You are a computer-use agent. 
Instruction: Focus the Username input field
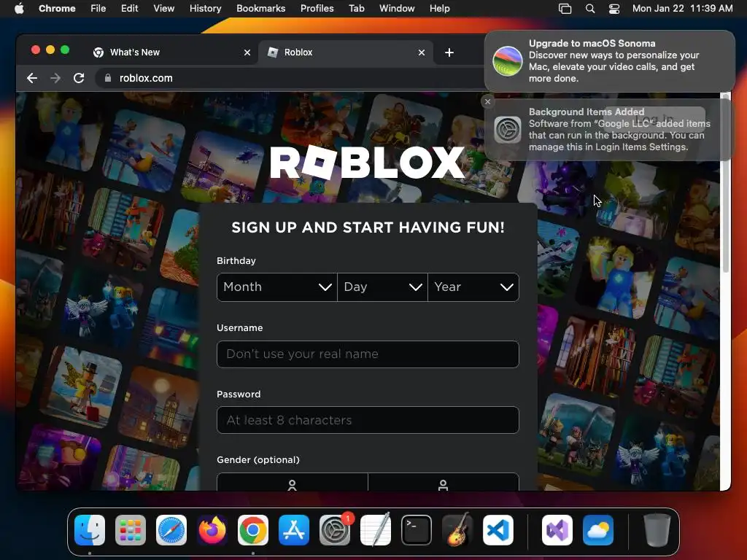tap(368, 354)
